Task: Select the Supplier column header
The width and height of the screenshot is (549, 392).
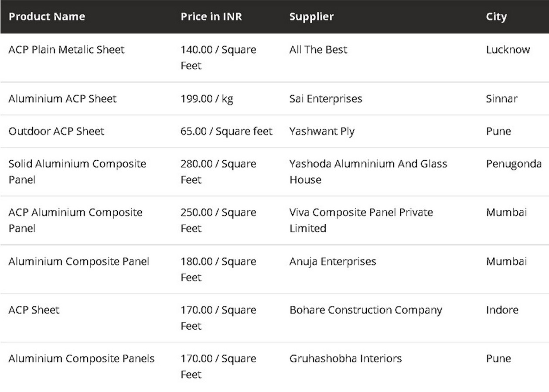Action: (311, 17)
